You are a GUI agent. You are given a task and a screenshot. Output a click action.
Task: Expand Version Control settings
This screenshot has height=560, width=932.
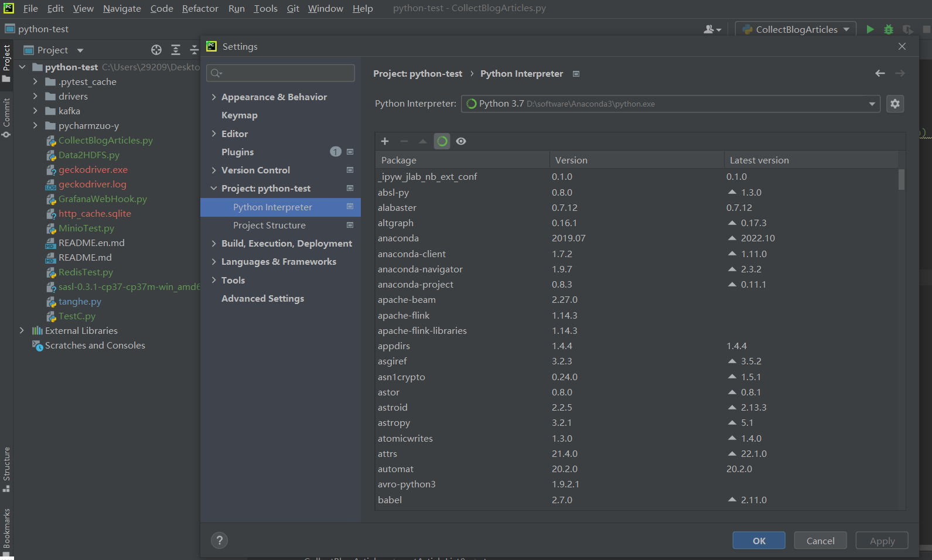tap(214, 170)
